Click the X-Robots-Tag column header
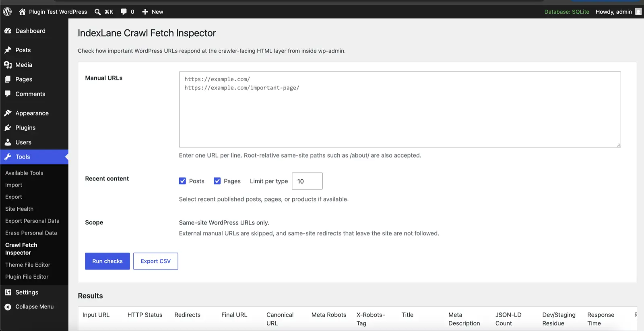Image resolution: width=644 pixels, height=331 pixels. click(x=370, y=319)
